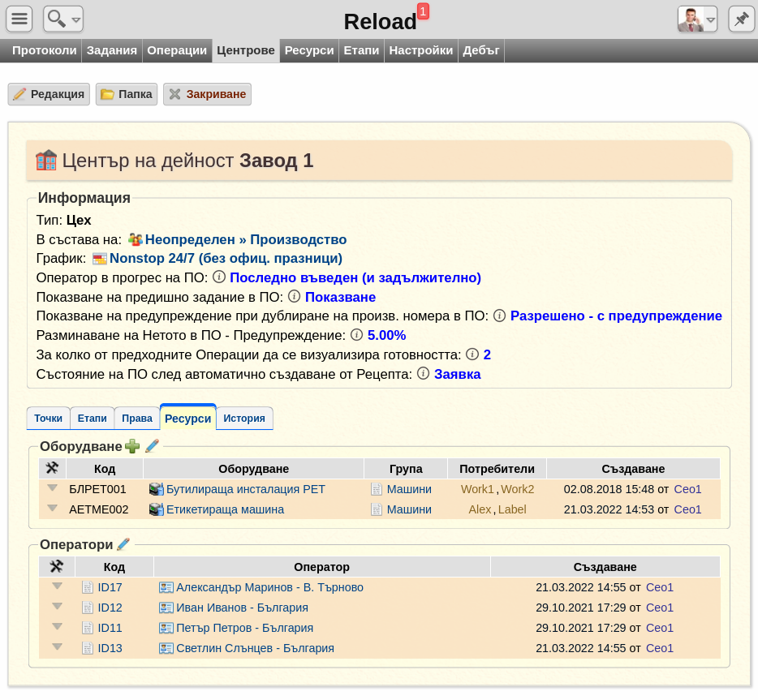Click info icon next to Заявка

click(x=423, y=373)
